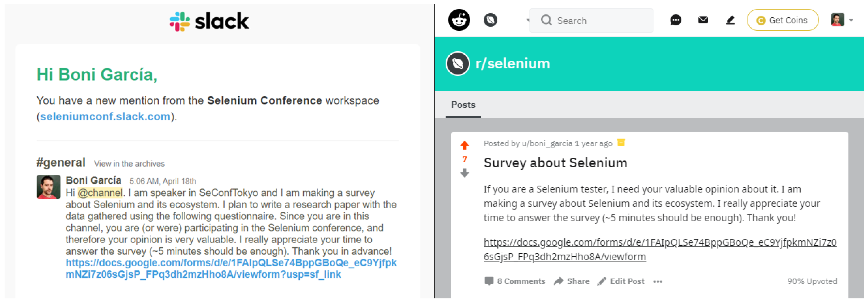Select the Posts tab
This screenshot has width=868, height=302.
pyautogui.click(x=463, y=105)
